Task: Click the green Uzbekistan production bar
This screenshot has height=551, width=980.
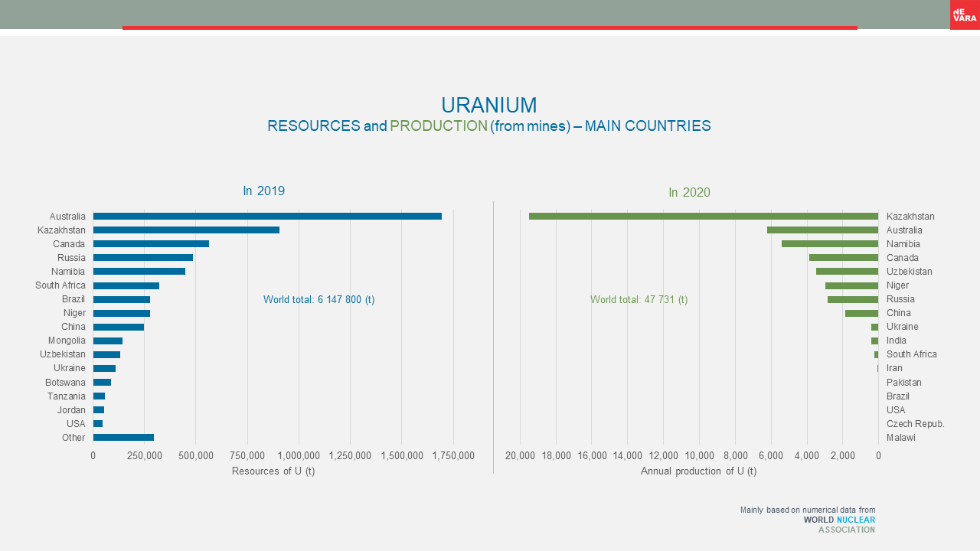Action: 847,272
